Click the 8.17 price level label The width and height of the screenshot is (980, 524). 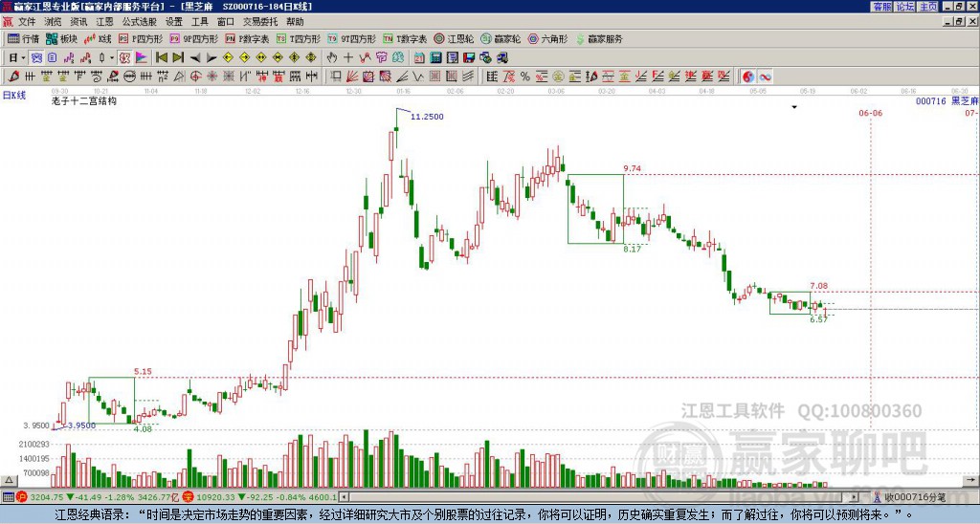tap(632, 249)
